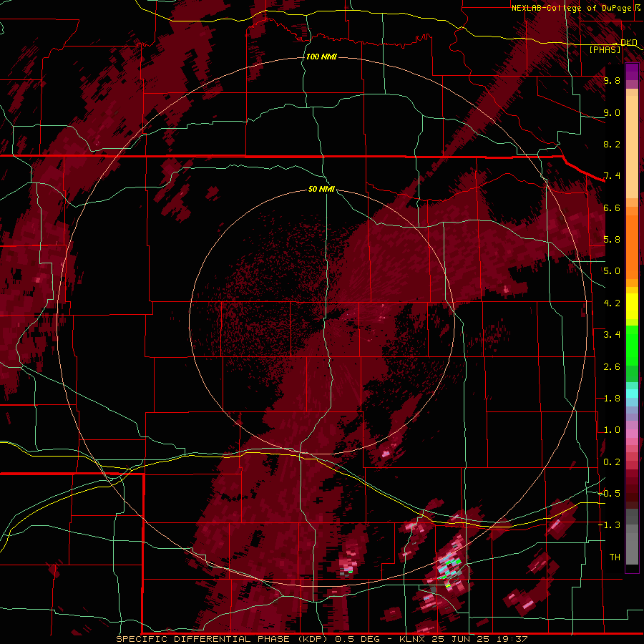Click the 5.8 value on the color scale
644x644 pixels.
pos(612,239)
